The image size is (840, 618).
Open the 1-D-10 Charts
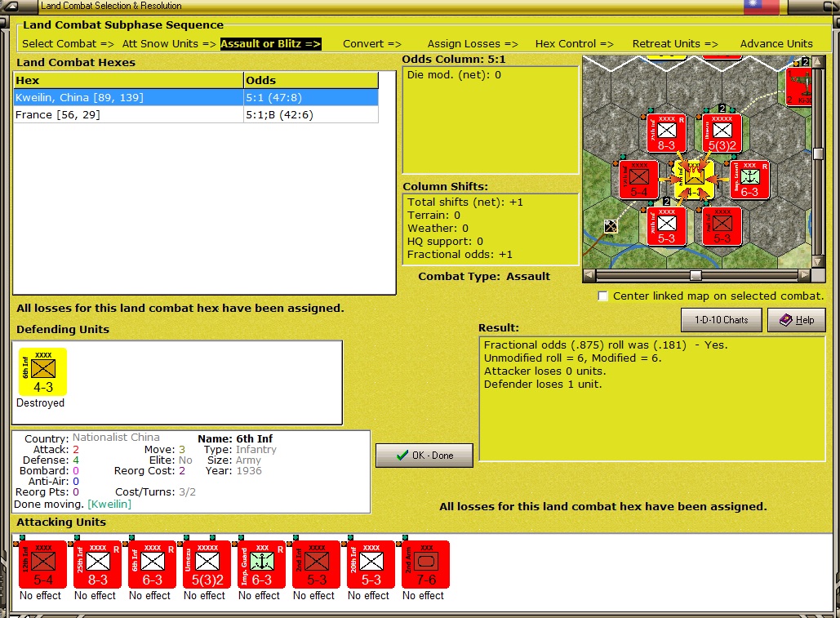721,320
